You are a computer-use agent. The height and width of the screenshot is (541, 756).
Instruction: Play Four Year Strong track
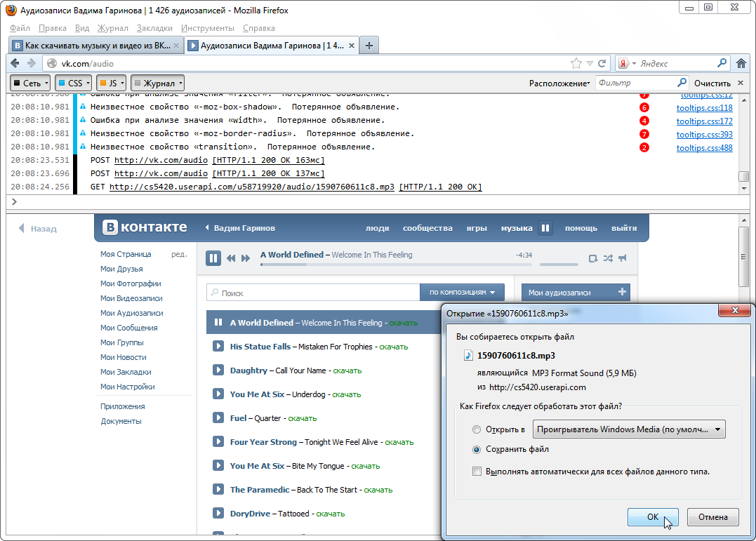click(x=218, y=441)
